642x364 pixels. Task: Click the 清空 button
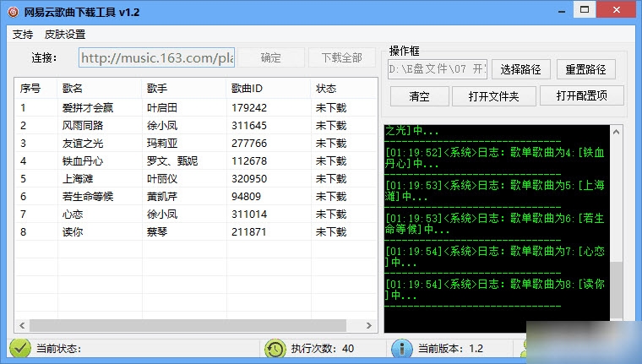point(419,96)
